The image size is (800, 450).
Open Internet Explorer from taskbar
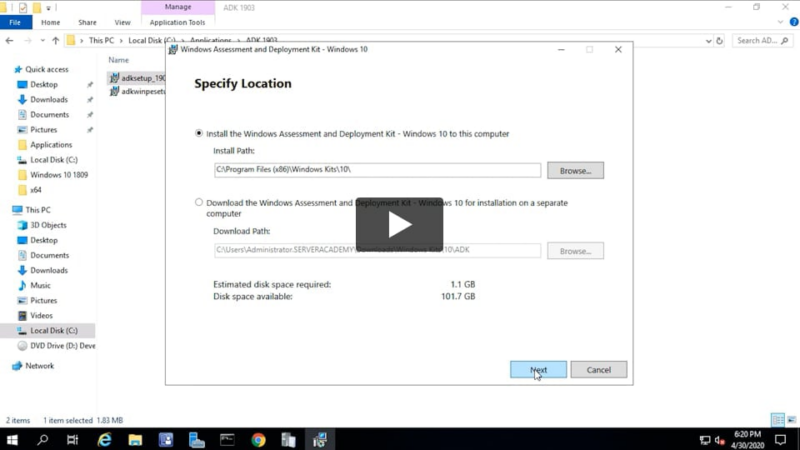tap(104, 439)
